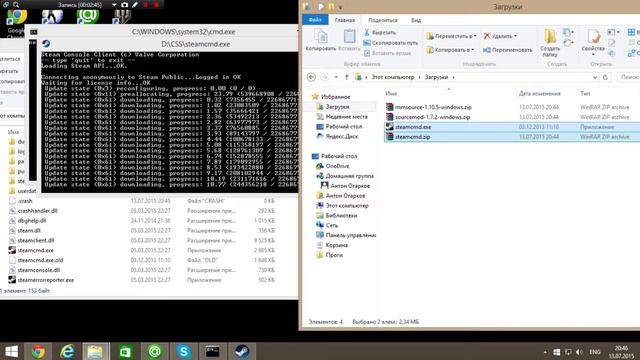Image resolution: width=640 pixels, height=360 pixels.
Task: Click Cut (Вырезать) in ribbon
Action: 380,32
